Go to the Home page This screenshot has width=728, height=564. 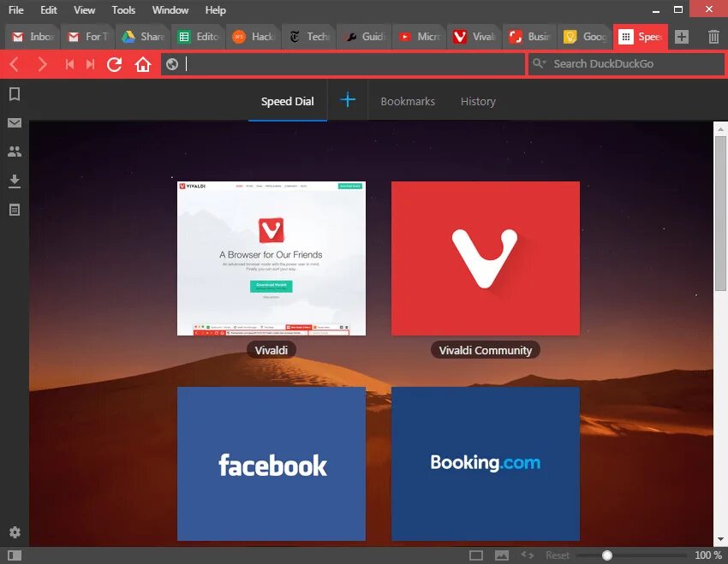[x=143, y=64]
